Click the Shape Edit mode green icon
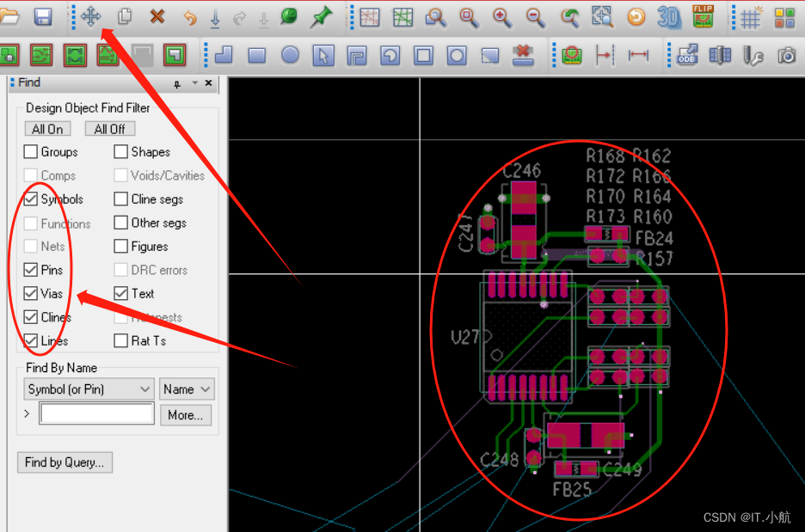The image size is (805, 532). coord(175,55)
